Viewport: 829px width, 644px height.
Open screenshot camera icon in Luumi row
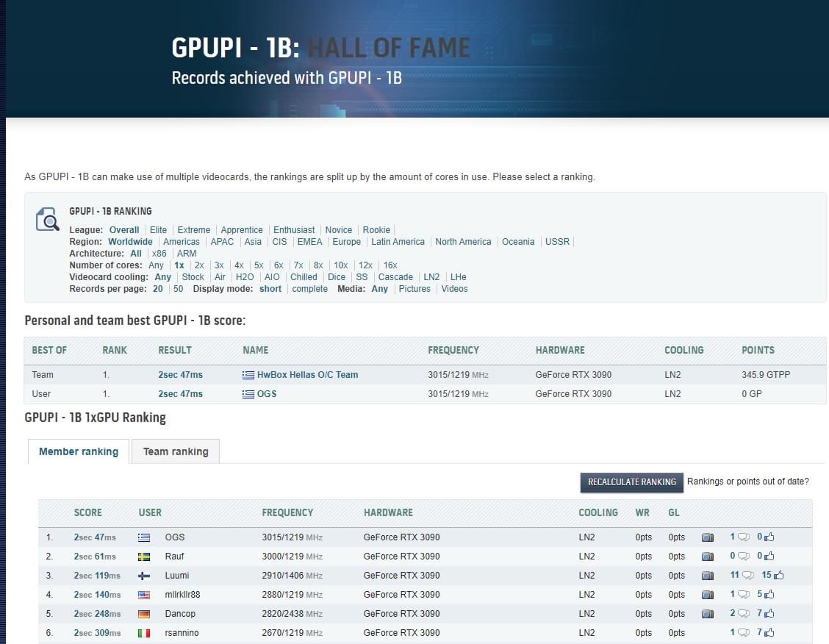point(708,576)
